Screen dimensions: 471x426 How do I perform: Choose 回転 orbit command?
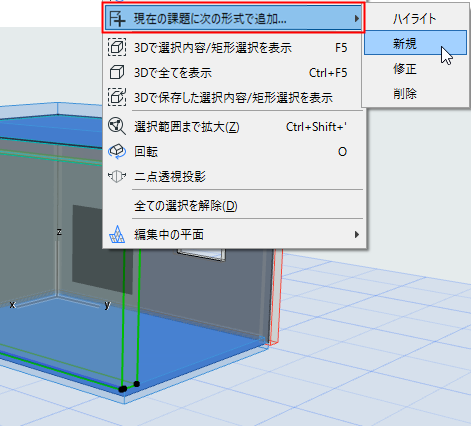[233, 152]
